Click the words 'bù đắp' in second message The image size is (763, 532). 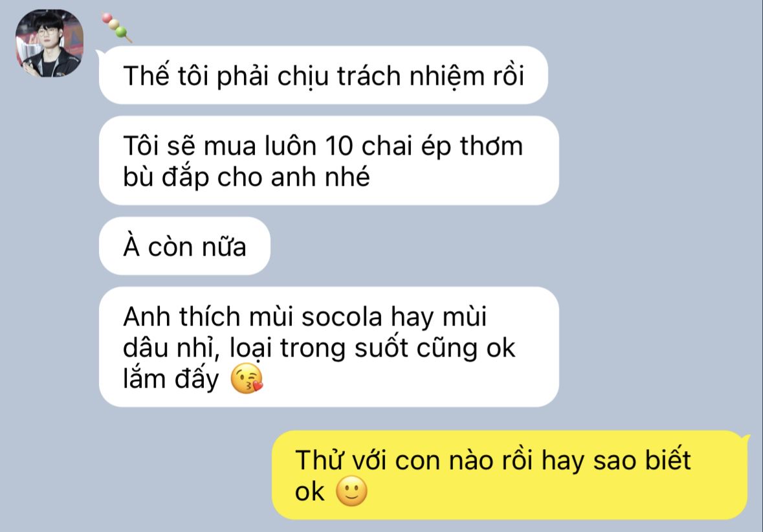tap(166, 177)
